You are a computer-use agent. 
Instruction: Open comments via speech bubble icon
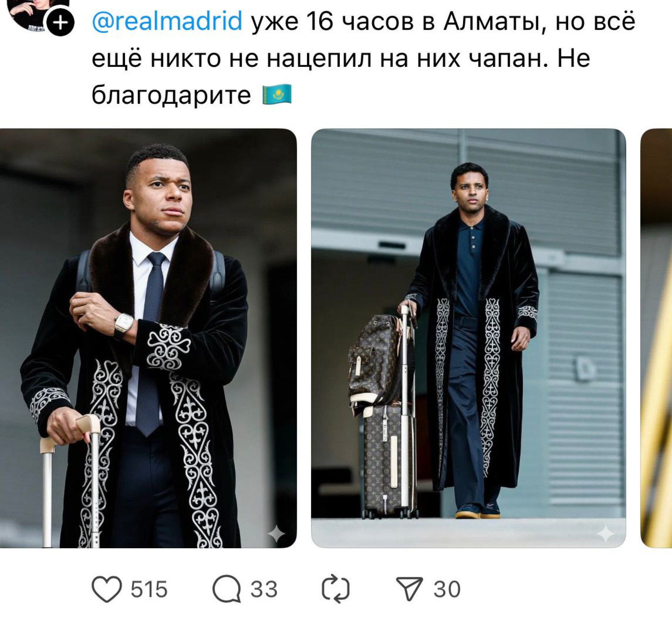click(226, 589)
